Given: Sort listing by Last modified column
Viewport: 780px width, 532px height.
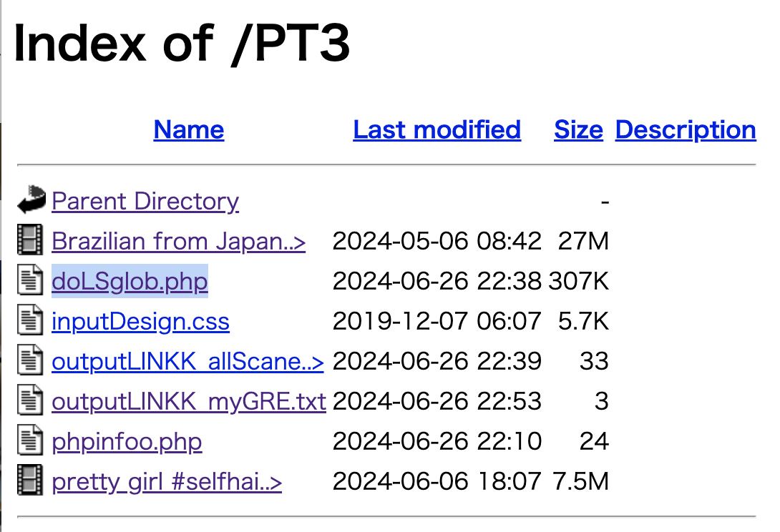Looking at the screenshot, I should pos(437,129).
